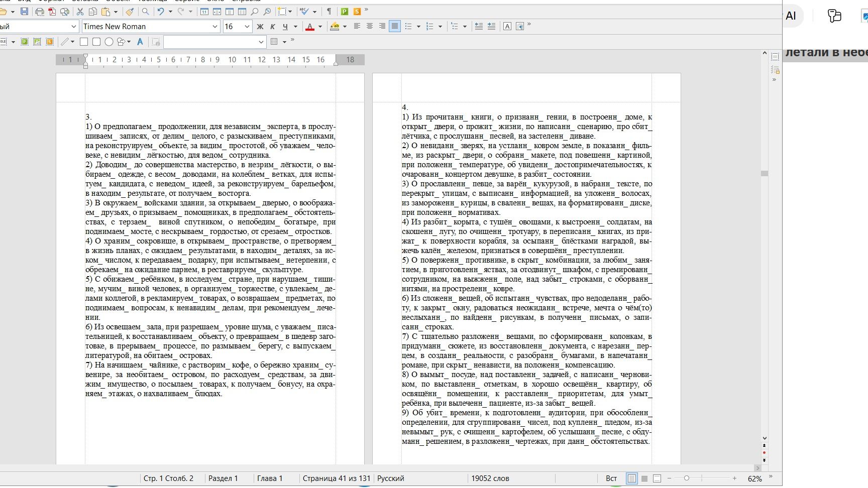The image size is (868, 488).
Task: Save the document with the floppy disk icon
Action: click(x=24, y=12)
